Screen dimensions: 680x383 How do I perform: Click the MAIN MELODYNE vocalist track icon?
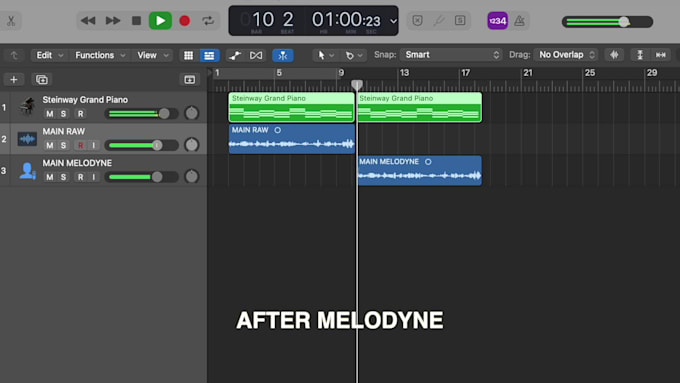[x=27, y=170]
